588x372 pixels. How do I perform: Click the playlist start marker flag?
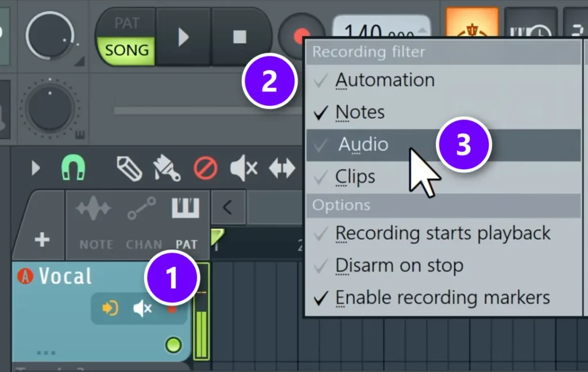pyautogui.click(x=217, y=237)
